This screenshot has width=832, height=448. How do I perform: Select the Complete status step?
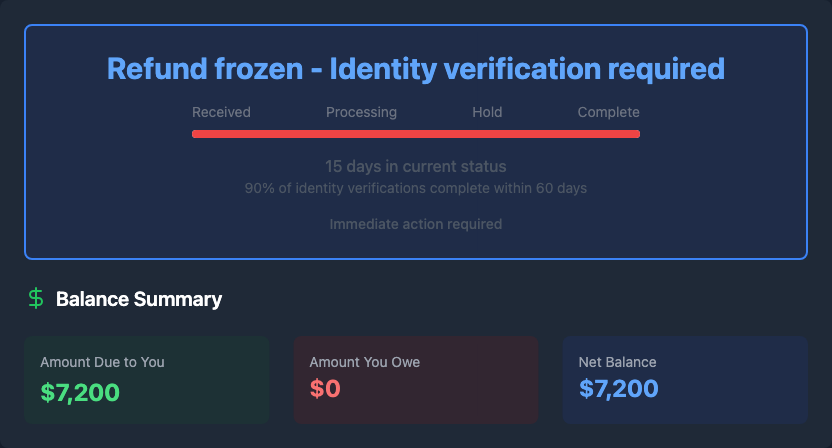(608, 112)
